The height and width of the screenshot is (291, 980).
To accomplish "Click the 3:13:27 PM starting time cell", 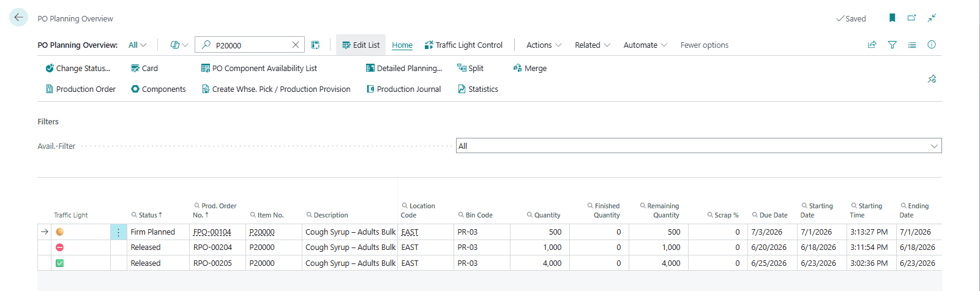I will click(871, 232).
